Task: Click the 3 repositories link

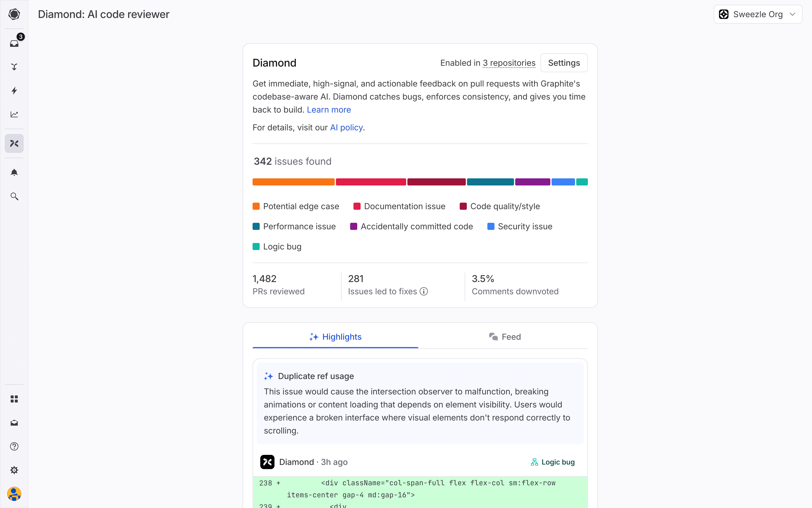Action: 509,63
